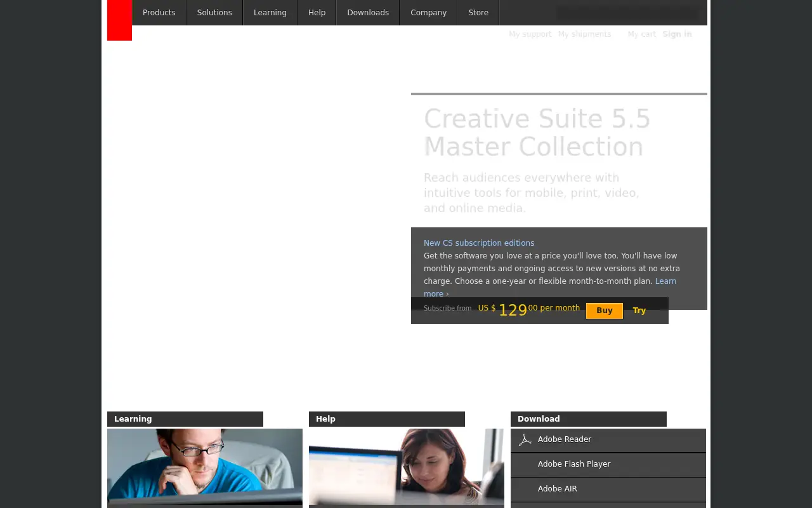Click the Download section header

[589, 419]
